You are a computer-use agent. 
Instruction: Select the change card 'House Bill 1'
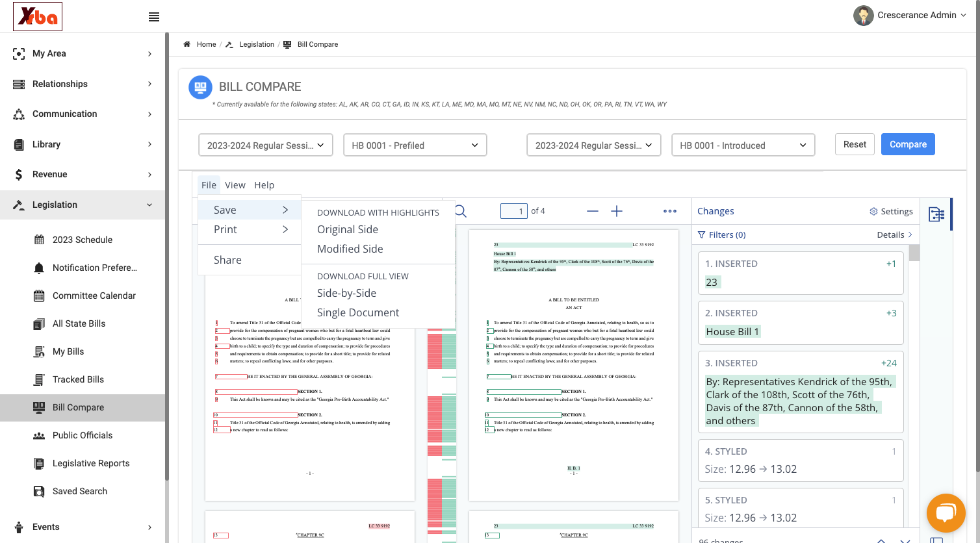pyautogui.click(x=801, y=323)
